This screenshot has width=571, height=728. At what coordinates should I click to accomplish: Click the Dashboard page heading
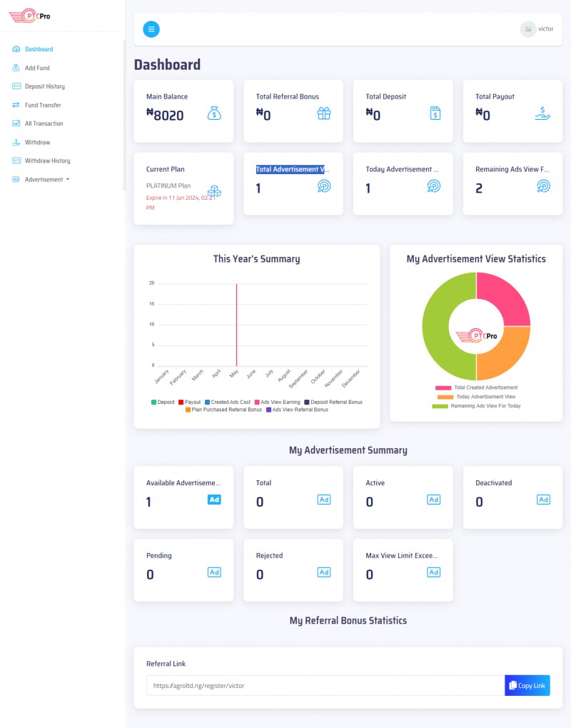click(167, 64)
